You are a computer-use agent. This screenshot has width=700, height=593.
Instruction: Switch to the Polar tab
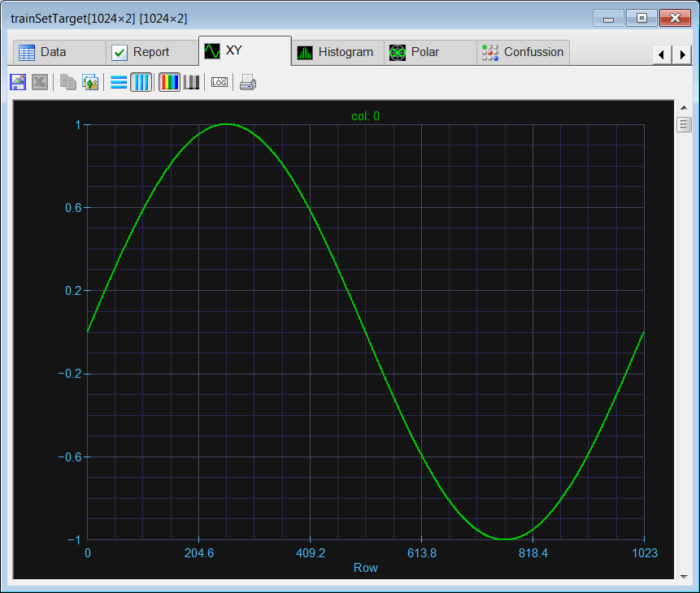click(430, 52)
